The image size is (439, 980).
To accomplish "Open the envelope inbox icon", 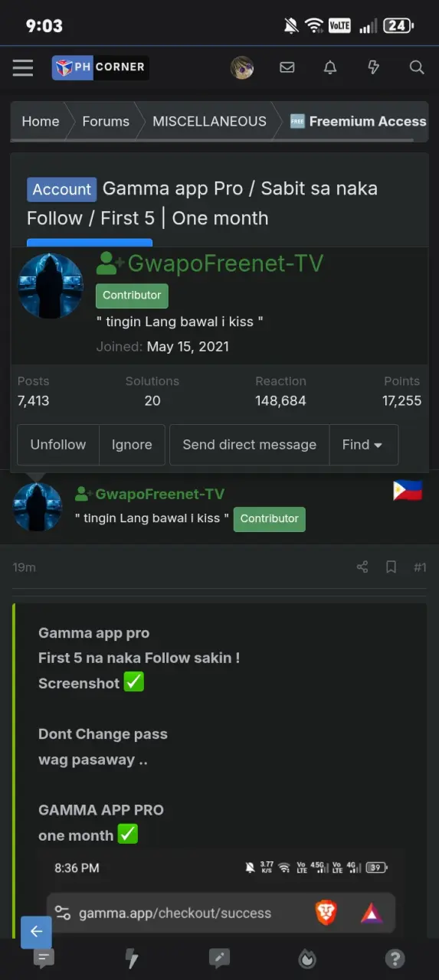I will click(287, 67).
